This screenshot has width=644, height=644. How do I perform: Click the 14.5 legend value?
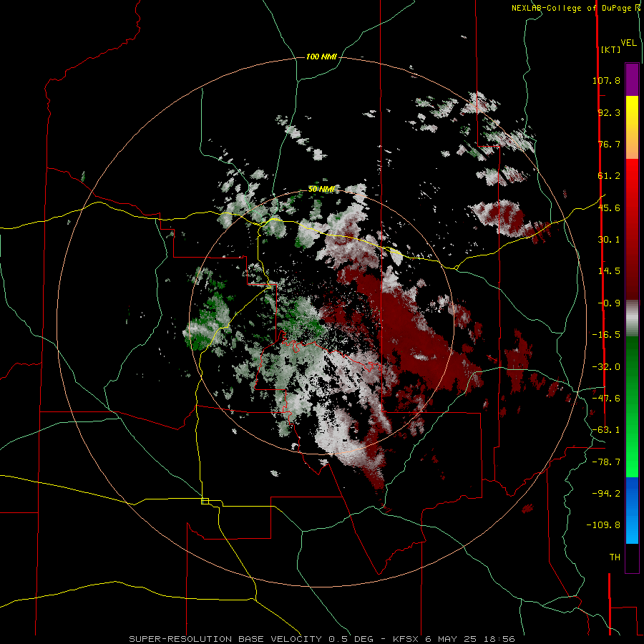[609, 271]
